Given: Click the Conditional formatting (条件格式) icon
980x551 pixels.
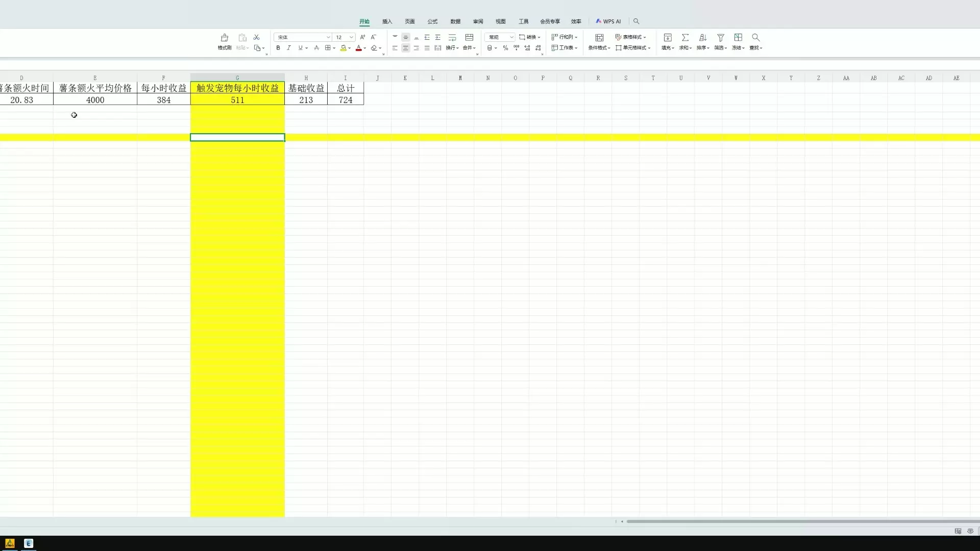Looking at the screenshot, I should click(600, 38).
